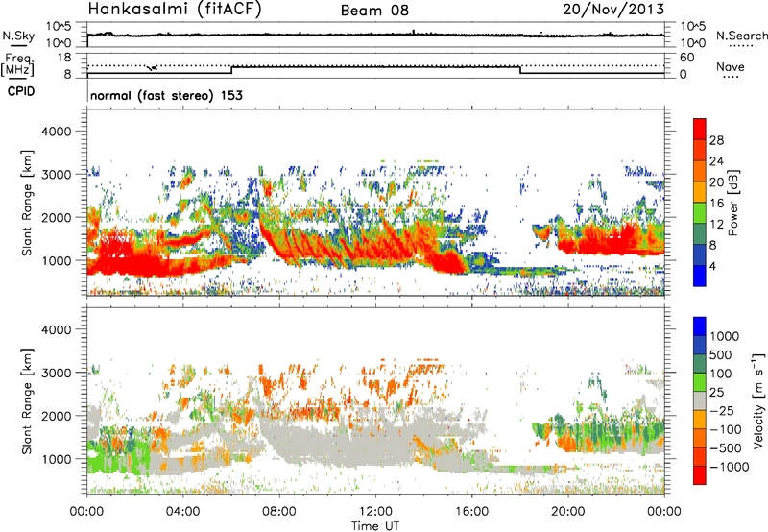Click the red segment atop Power colorbar
Viewport: 768px width, 532px height.
pyautogui.click(x=700, y=129)
